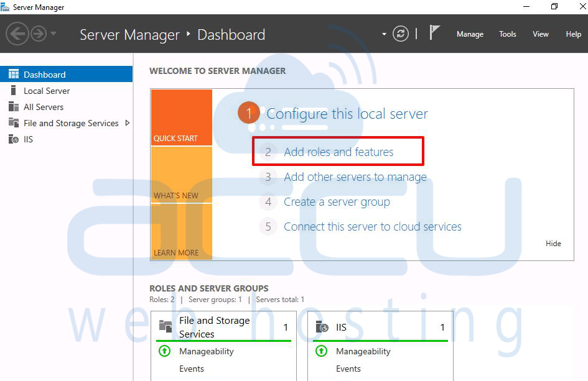Click the IIS tile icon

click(x=322, y=327)
